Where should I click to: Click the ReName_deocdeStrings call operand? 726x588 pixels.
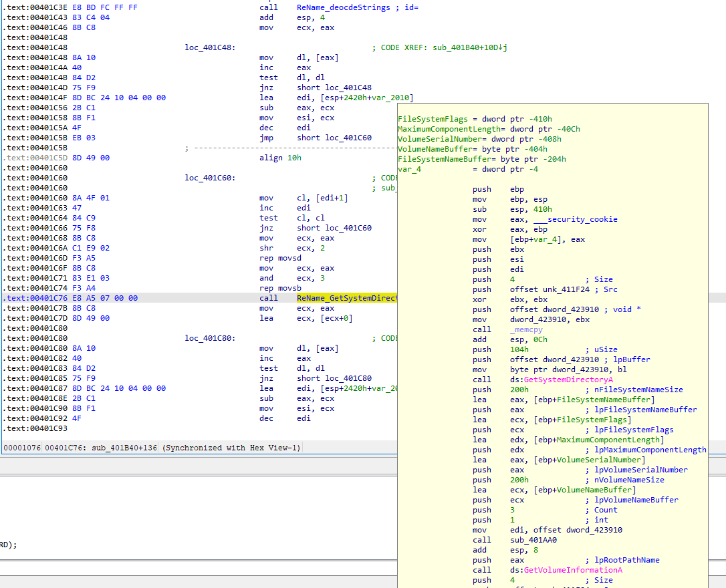coord(343,7)
